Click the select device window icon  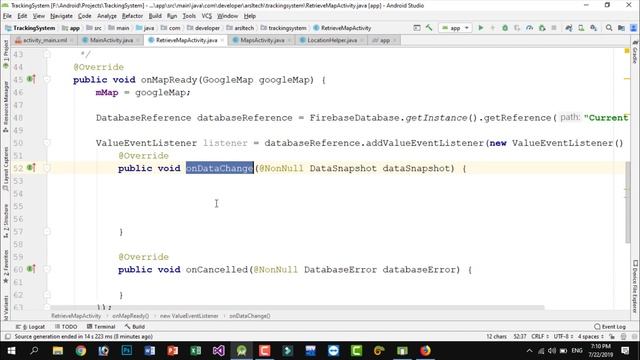(x=417, y=28)
